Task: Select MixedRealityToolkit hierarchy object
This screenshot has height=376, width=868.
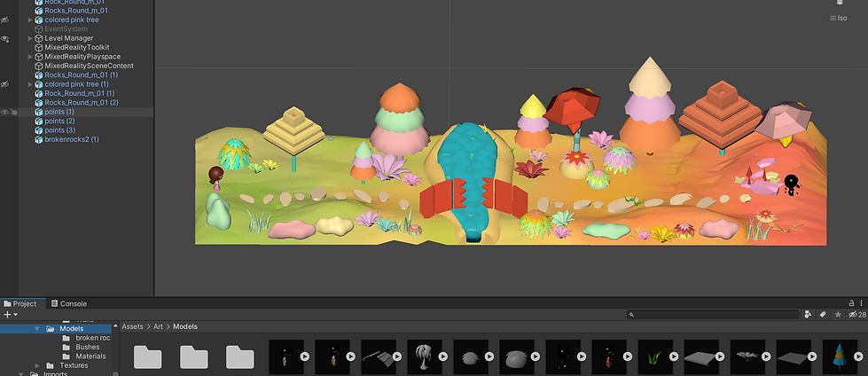Action: pos(77,48)
